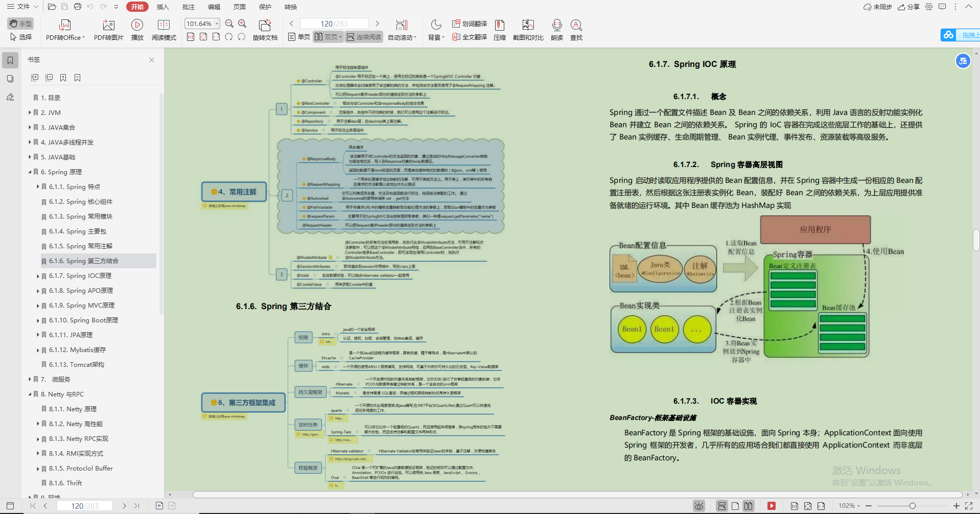Click the 分享 share button
The image size is (980, 514).
(909, 7)
